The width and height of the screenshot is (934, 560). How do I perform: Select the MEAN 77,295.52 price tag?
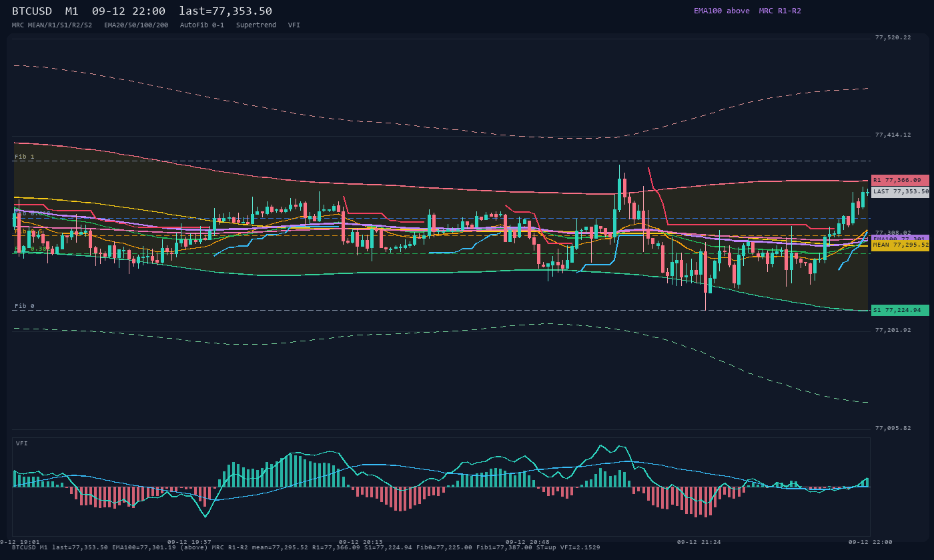(x=900, y=245)
